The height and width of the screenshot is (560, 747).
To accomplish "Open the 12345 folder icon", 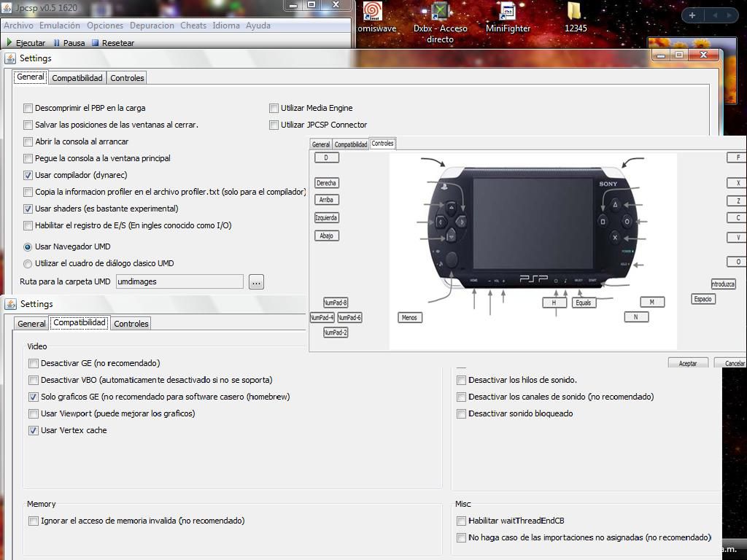I will (x=576, y=17).
